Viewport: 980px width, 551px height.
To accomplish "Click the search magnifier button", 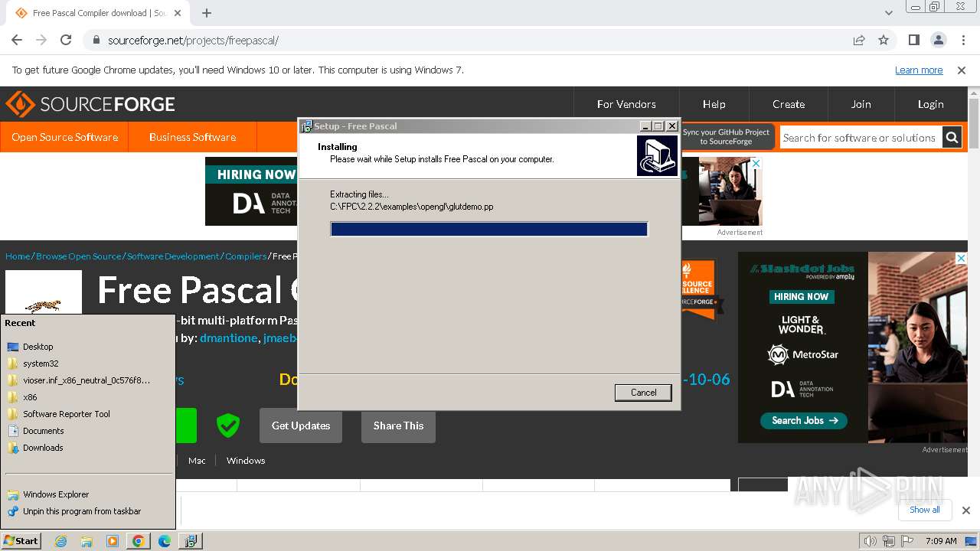I will coord(952,138).
